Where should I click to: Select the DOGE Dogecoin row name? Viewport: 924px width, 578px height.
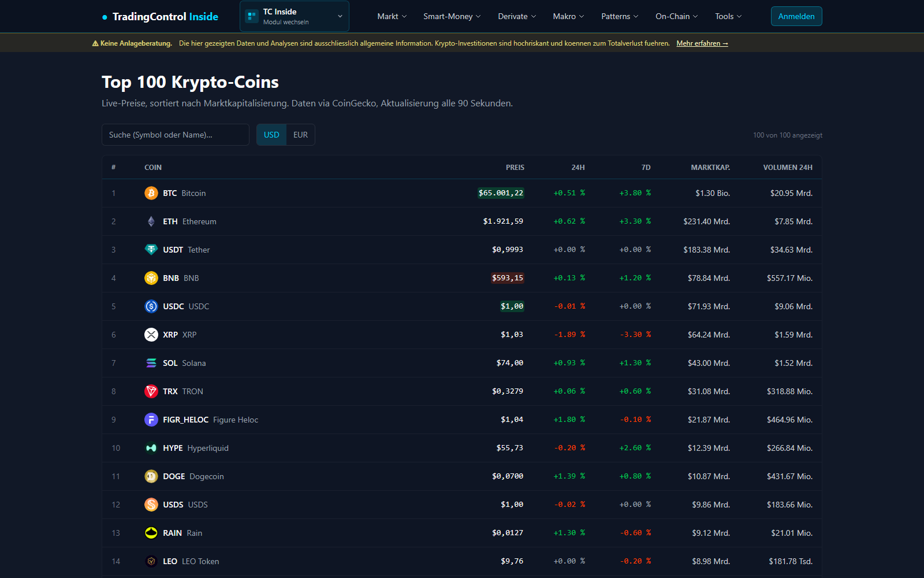(x=193, y=476)
